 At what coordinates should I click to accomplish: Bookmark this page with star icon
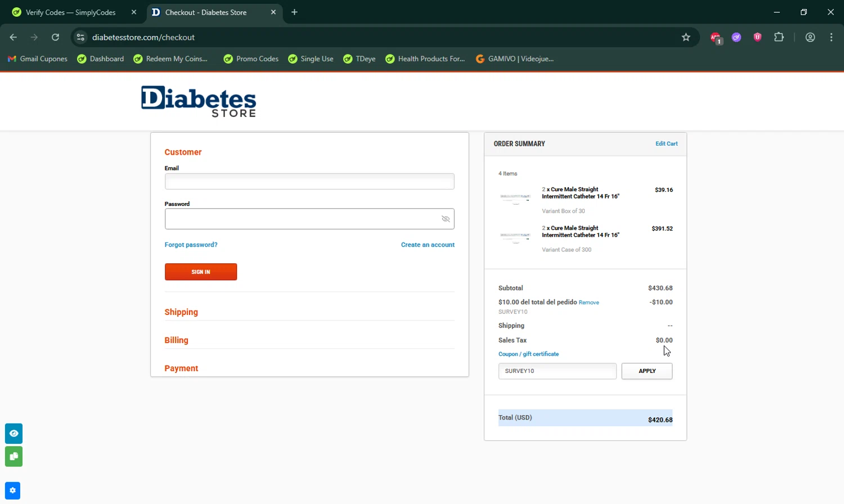point(686,37)
